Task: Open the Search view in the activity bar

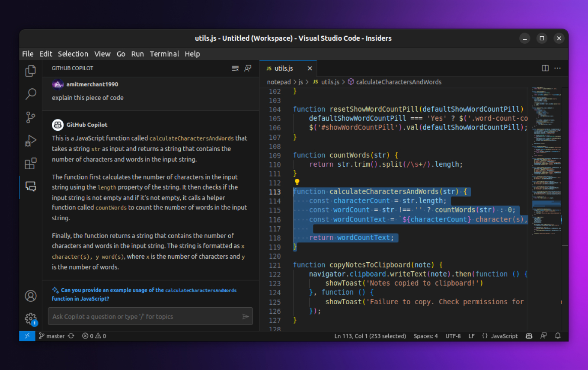Action: tap(30, 94)
